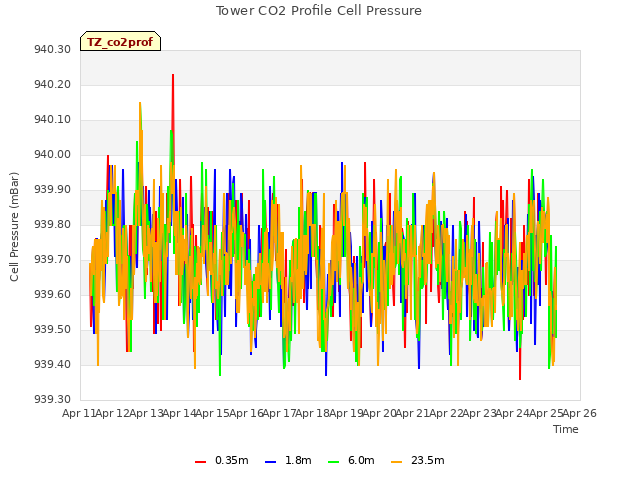Click the Time axis label
This screenshot has height=480, width=640.
pos(566,429)
